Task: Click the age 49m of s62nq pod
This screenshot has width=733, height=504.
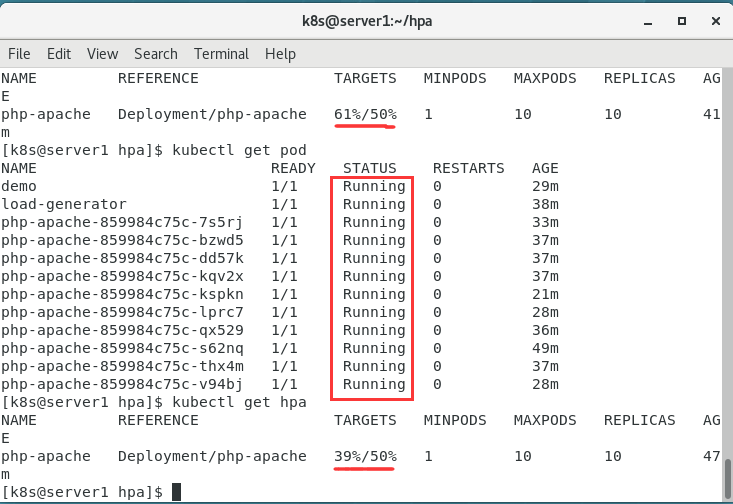Action: pos(545,348)
